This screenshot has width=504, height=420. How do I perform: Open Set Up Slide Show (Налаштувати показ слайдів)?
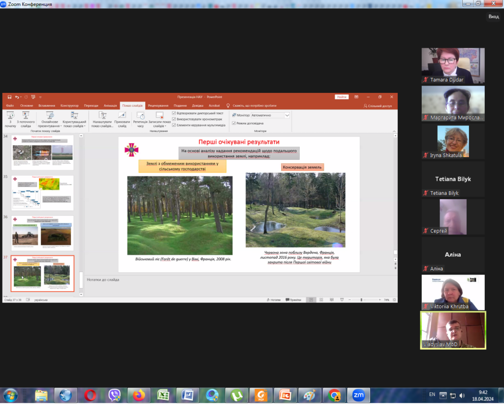(102, 115)
